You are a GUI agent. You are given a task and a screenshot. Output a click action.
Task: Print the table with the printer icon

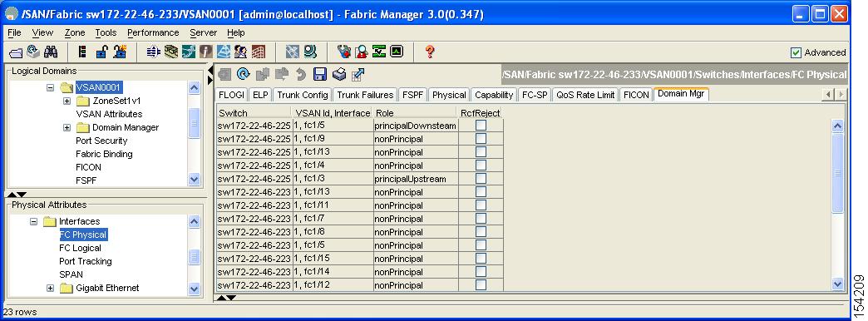338,74
